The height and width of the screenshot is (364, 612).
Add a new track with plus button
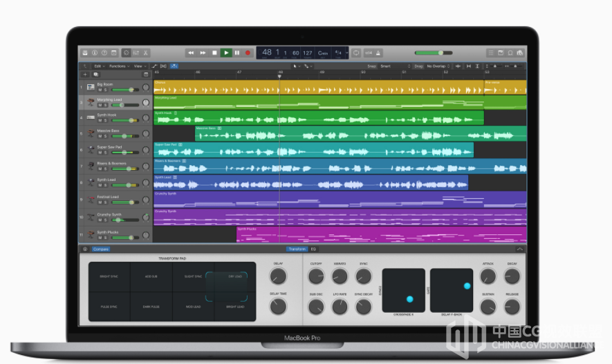tap(85, 75)
